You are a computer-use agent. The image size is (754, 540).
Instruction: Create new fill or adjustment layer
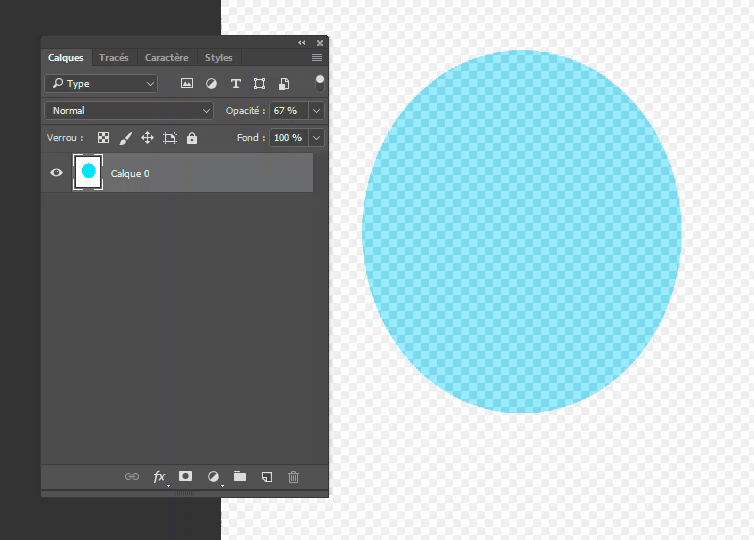[x=213, y=477]
